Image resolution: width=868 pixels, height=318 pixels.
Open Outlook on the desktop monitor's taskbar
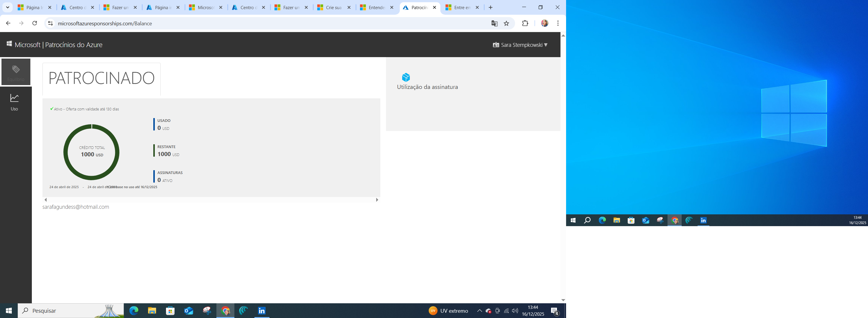646,220
